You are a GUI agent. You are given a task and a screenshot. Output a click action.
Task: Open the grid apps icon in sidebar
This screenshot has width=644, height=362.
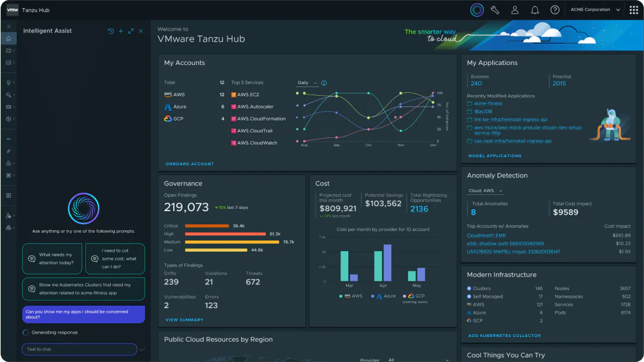tap(8, 196)
